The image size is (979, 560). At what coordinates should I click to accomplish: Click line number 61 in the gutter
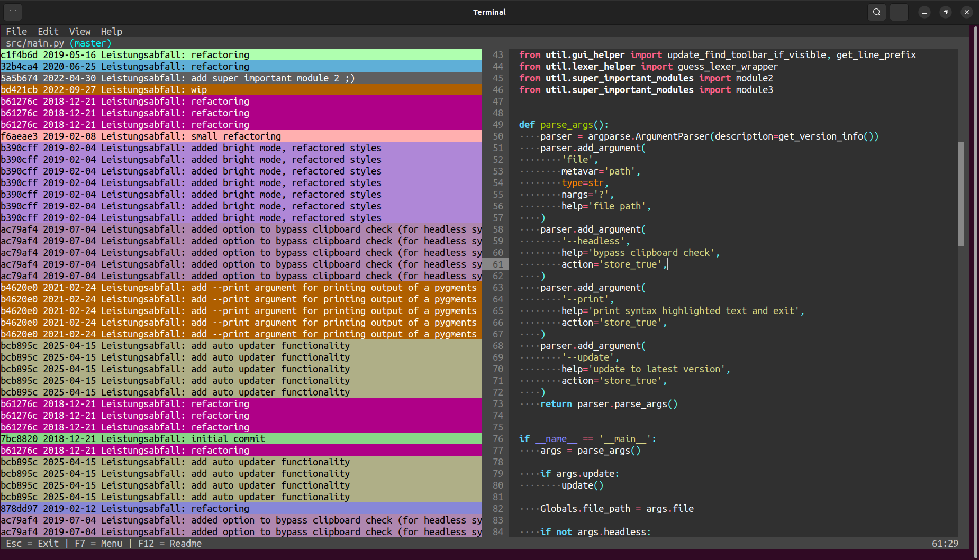497,264
